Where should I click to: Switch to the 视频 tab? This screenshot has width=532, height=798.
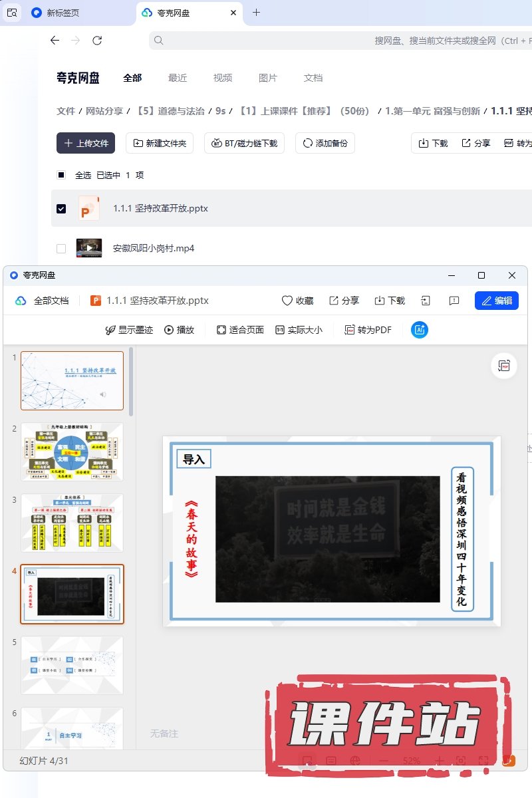click(223, 78)
